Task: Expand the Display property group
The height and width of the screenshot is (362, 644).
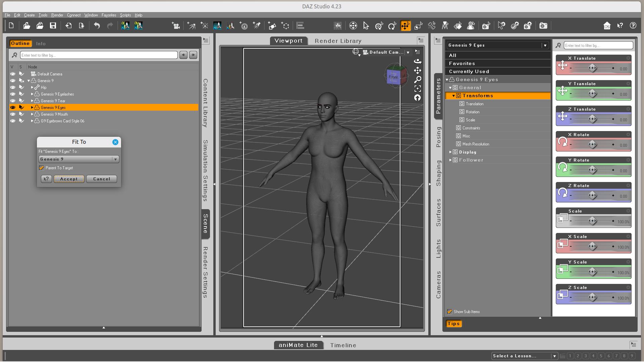Action: pos(450,152)
